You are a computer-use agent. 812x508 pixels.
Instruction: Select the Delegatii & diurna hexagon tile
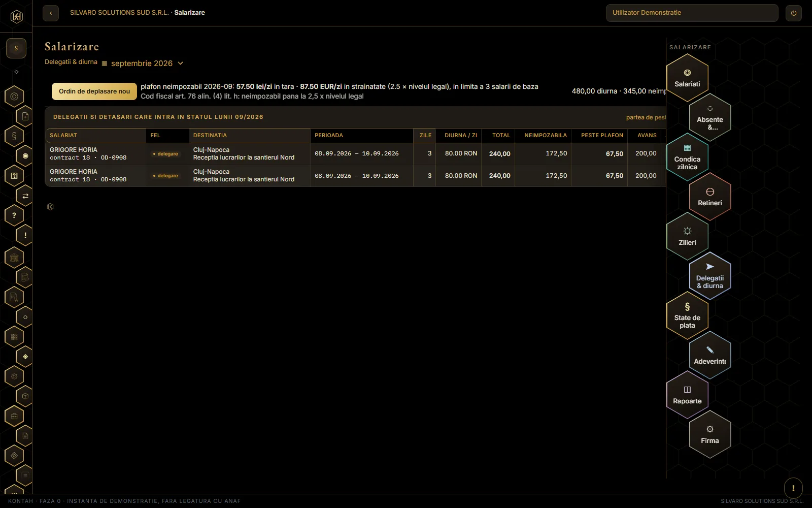coord(710,276)
